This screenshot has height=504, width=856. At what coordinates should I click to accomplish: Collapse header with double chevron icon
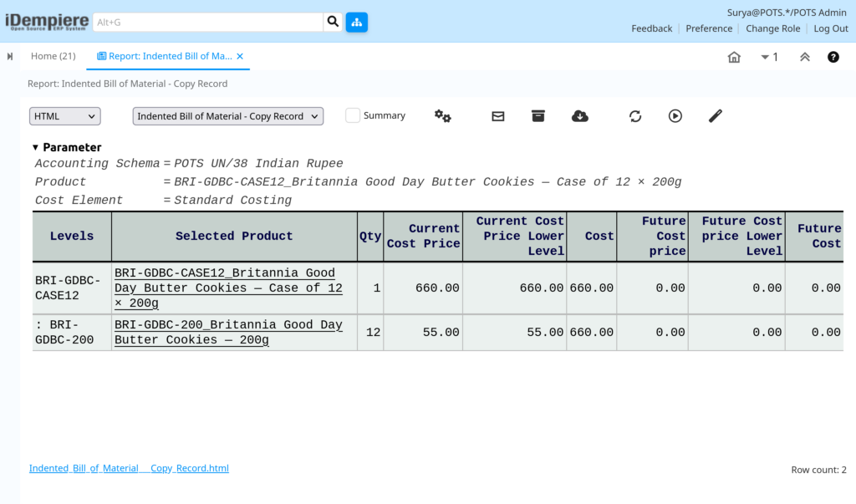coord(805,57)
